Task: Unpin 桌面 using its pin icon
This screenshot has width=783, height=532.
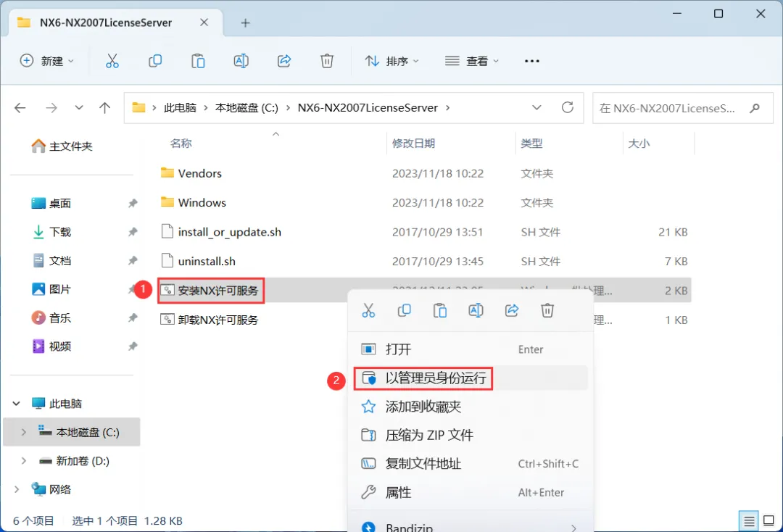Action: coord(133,203)
